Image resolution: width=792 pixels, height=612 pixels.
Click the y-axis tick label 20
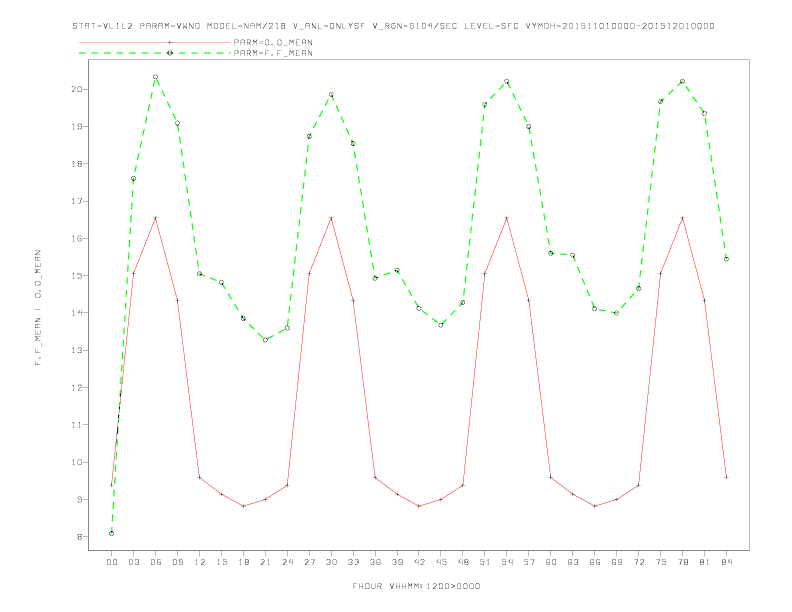click(76, 89)
